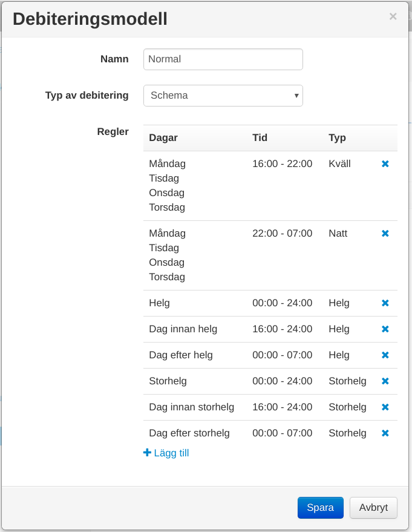Viewport: 412px width, 532px height.
Task: Delete the Dag innan storhelg rule
Action: pyautogui.click(x=385, y=407)
